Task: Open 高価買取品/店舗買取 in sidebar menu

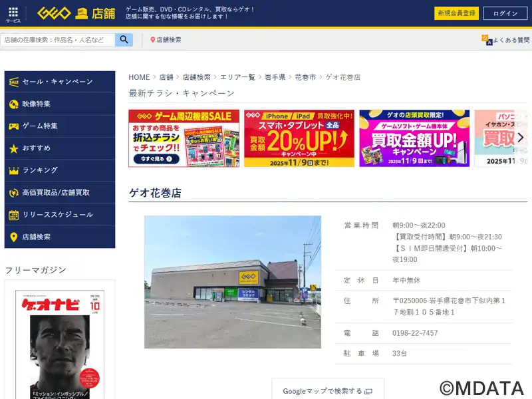Action: point(60,193)
